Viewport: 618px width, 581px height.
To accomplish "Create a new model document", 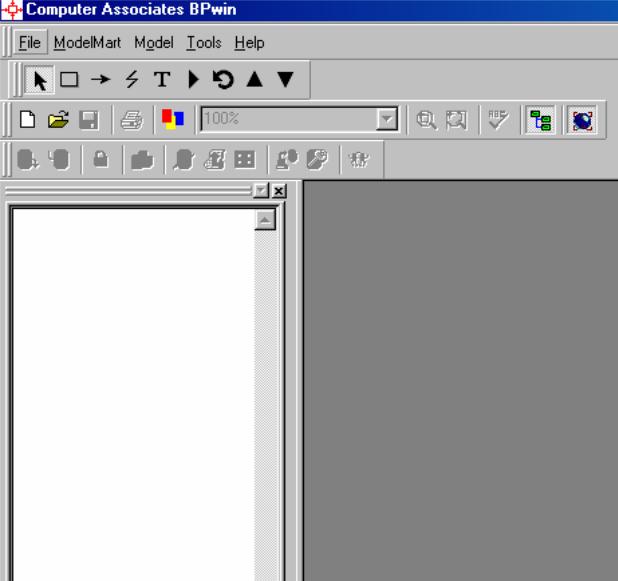I will [x=27, y=119].
